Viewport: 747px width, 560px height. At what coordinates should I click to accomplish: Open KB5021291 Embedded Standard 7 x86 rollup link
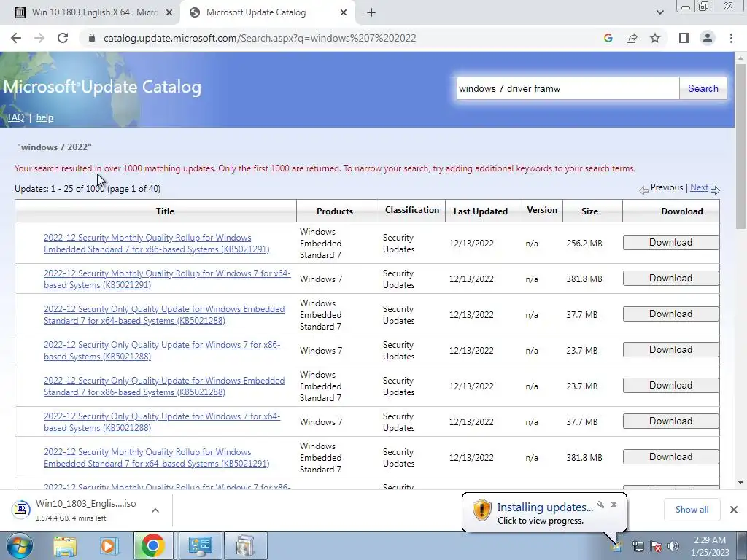156,244
